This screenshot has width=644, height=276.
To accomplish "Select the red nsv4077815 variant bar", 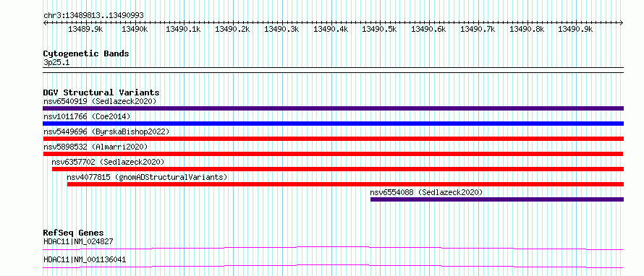I will 345,184.
